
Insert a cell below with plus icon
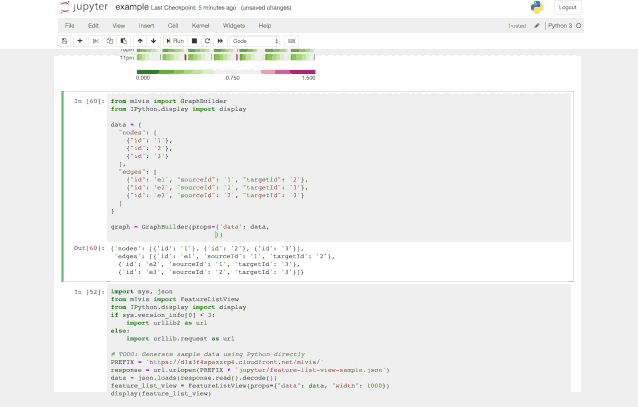[80, 40]
